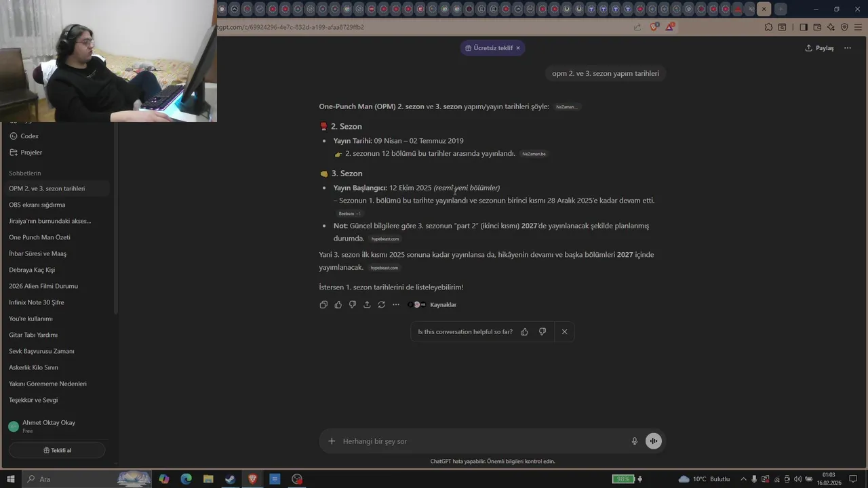Share page from the address bar

(x=637, y=27)
